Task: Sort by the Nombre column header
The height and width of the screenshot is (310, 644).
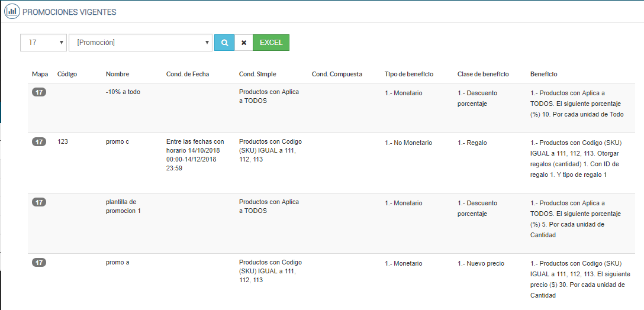Action: point(117,74)
